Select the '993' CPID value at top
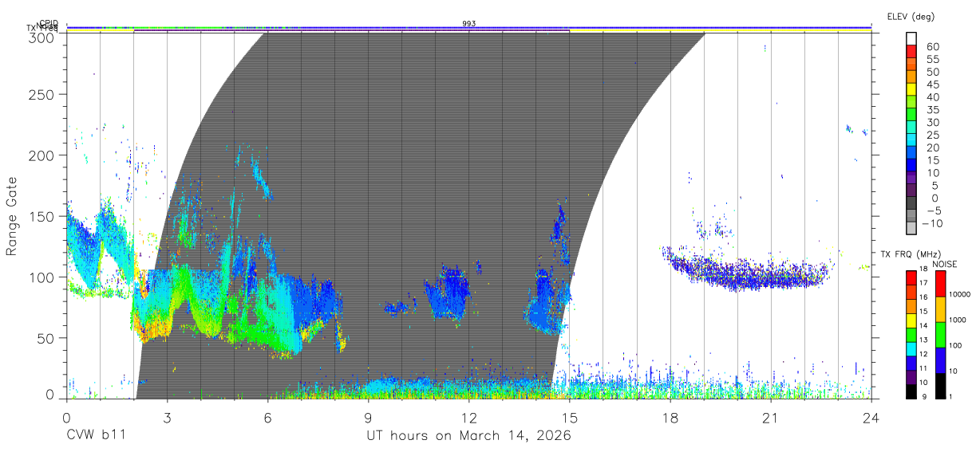The width and height of the screenshot is (980, 452). [469, 24]
